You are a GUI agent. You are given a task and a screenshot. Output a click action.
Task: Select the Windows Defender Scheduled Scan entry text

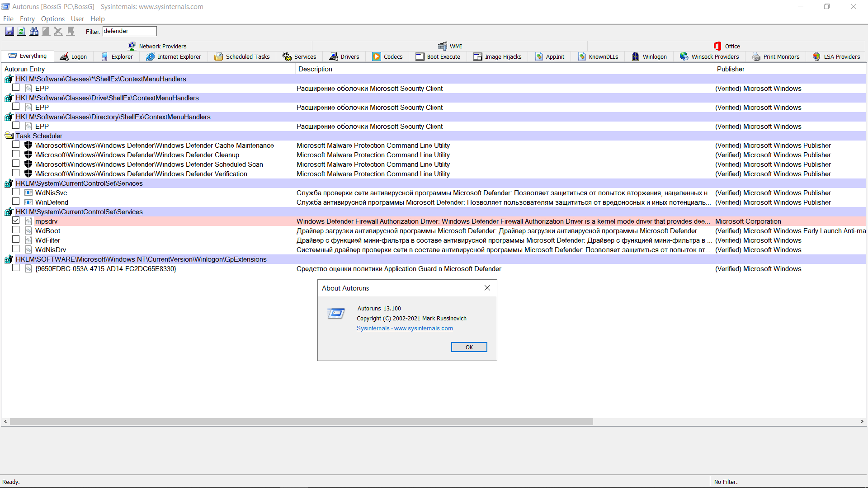point(149,164)
